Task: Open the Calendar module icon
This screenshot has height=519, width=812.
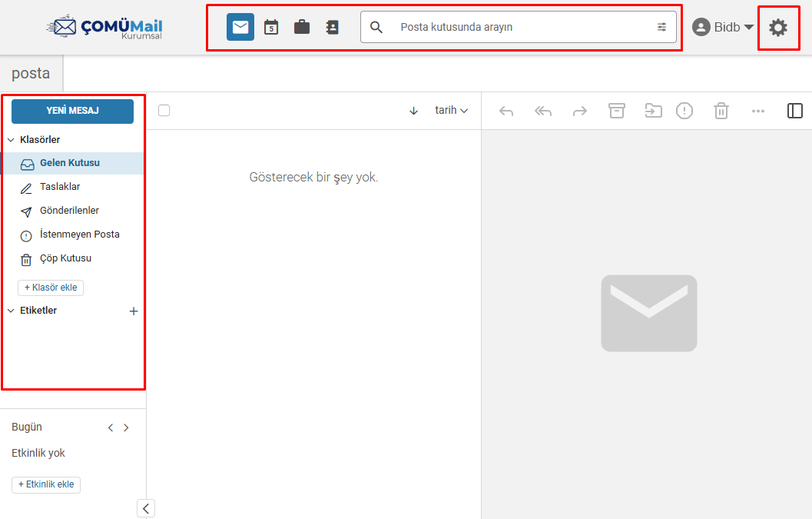Action: click(x=271, y=27)
